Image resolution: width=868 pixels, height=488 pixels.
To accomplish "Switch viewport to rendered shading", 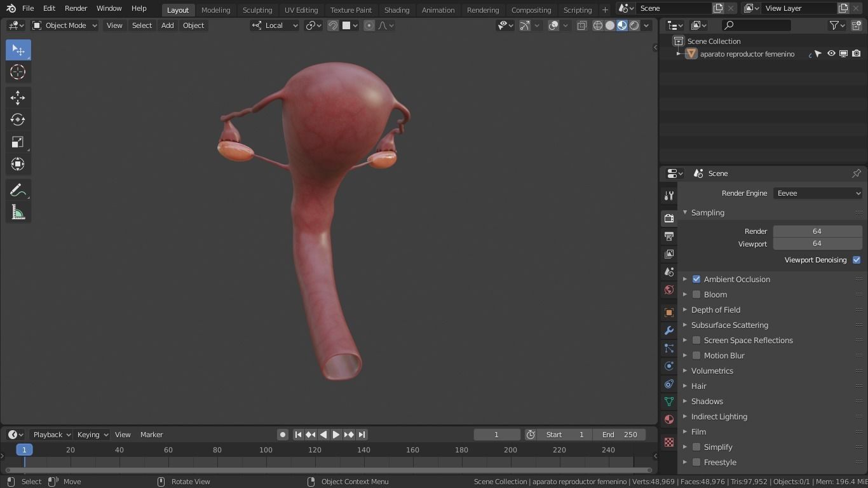I will 634,25.
